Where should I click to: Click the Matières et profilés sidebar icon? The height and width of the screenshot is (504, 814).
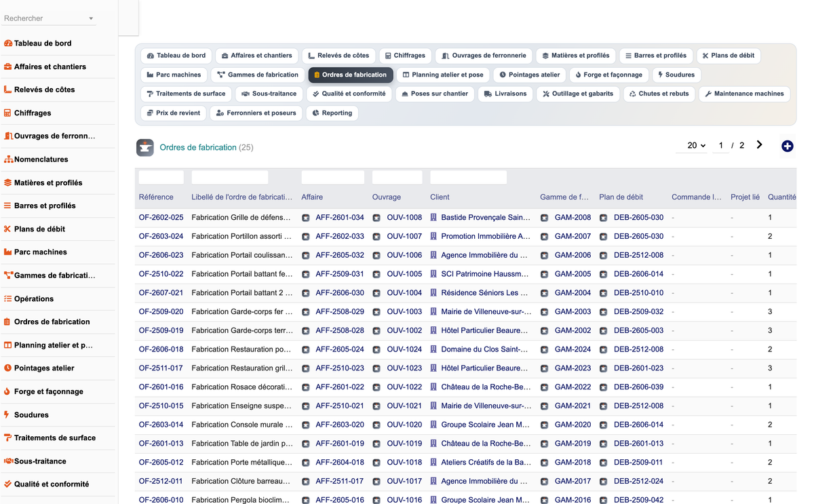tap(8, 182)
